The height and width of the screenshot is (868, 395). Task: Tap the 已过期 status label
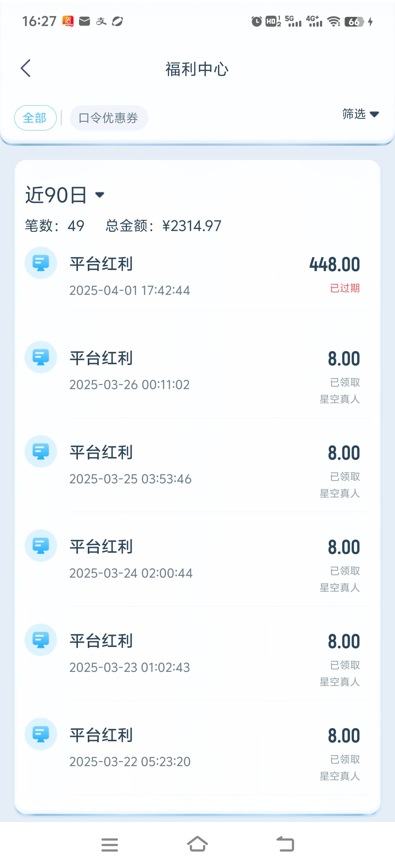click(x=345, y=288)
